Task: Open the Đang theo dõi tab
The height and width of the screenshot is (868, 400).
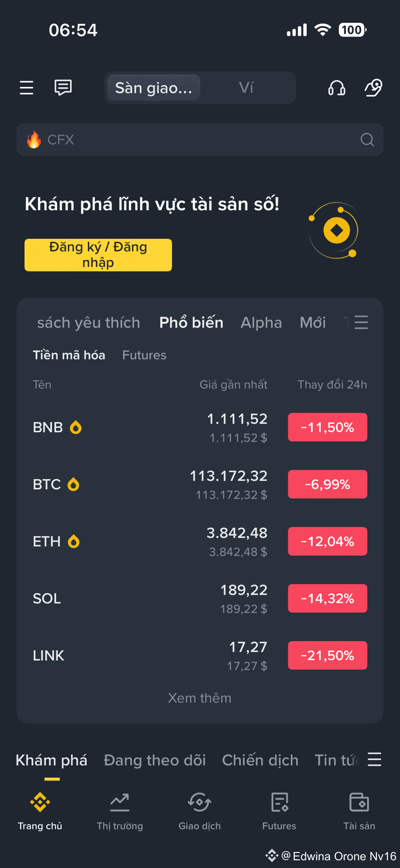Action: tap(155, 760)
